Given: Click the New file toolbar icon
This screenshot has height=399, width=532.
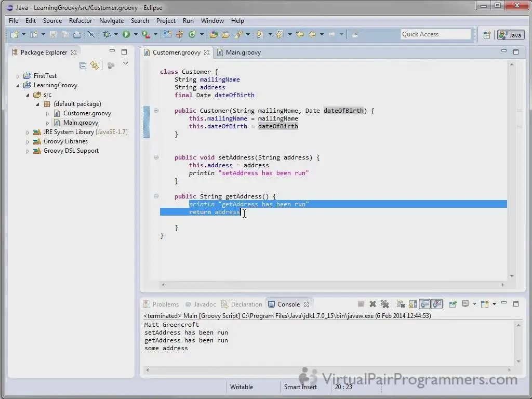Looking at the screenshot, I should click(14, 34).
